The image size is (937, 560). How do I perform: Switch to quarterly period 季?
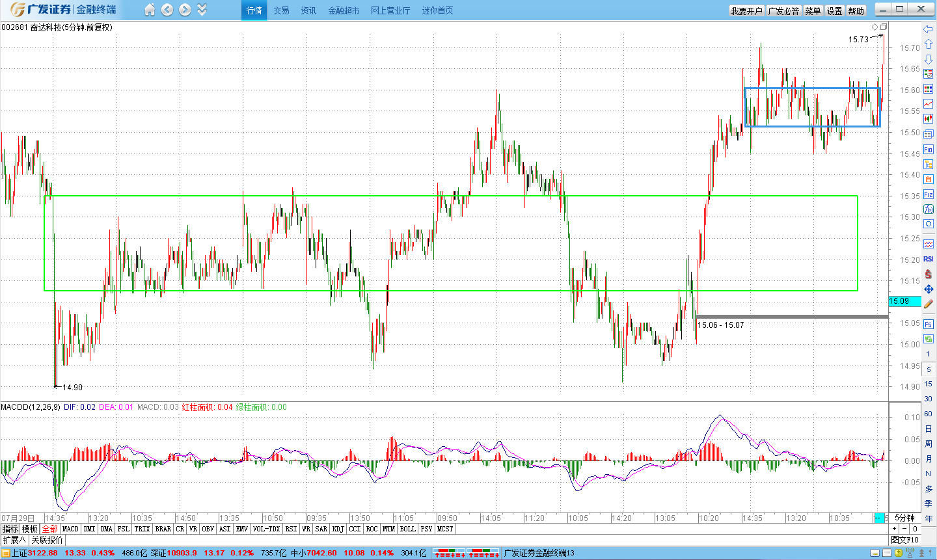pos(929,503)
